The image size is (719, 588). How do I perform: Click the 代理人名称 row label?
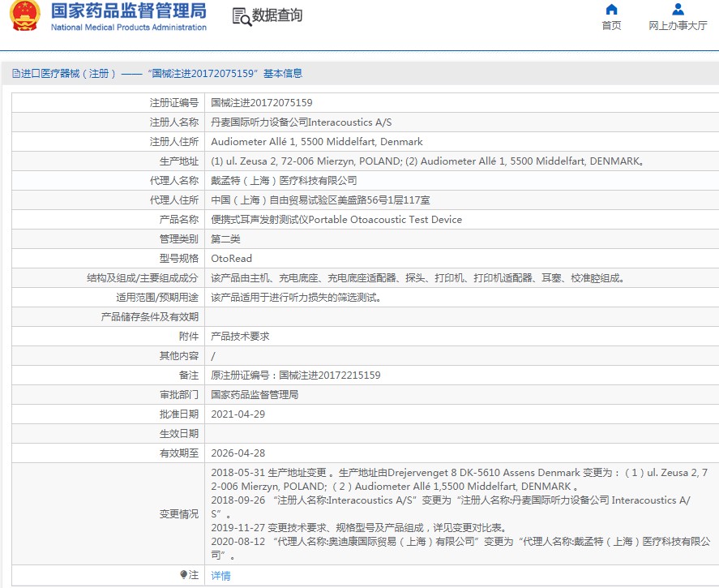click(x=174, y=181)
